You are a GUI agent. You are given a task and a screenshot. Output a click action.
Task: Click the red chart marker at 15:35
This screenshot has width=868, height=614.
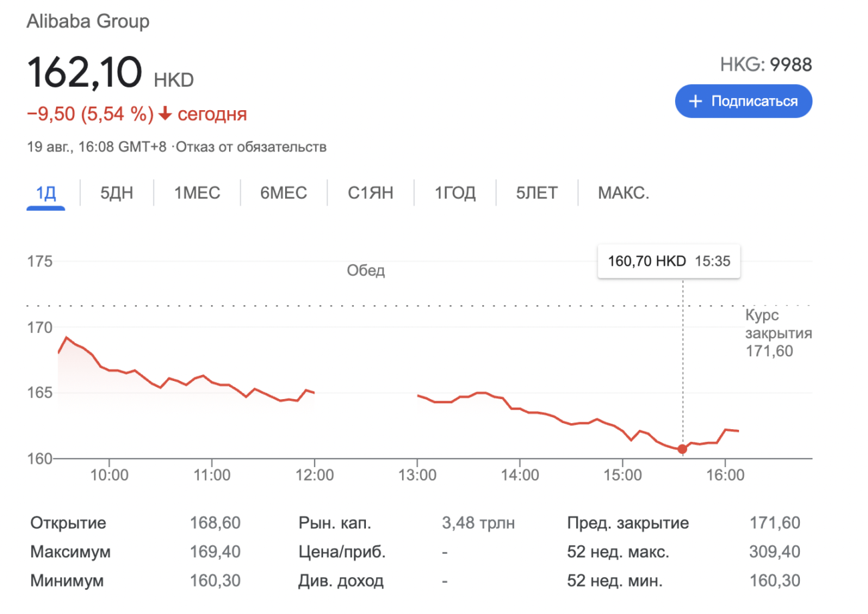pyautogui.click(x=682, y=449)
